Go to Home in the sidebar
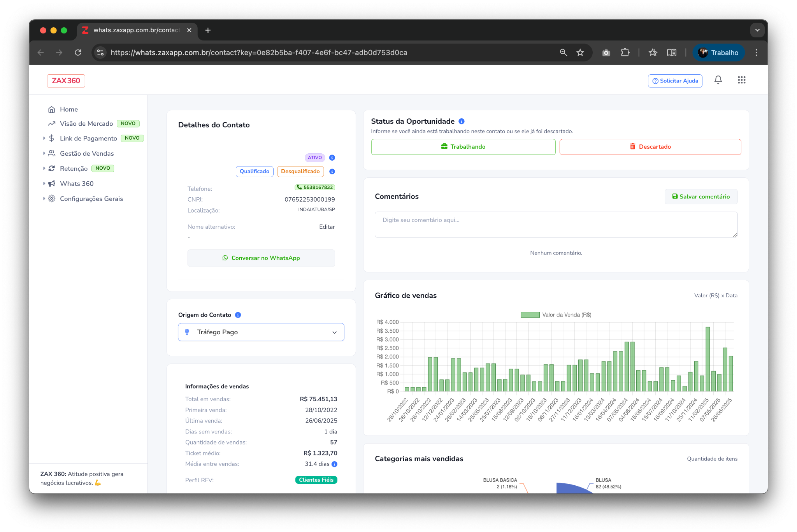This screenshot has width=797, height=532. [x=68, y=109]
